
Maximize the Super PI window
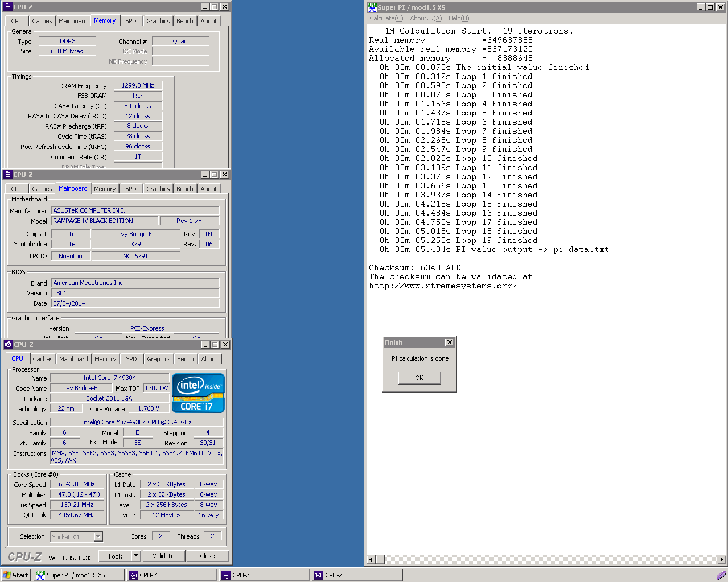click(710, 7)
